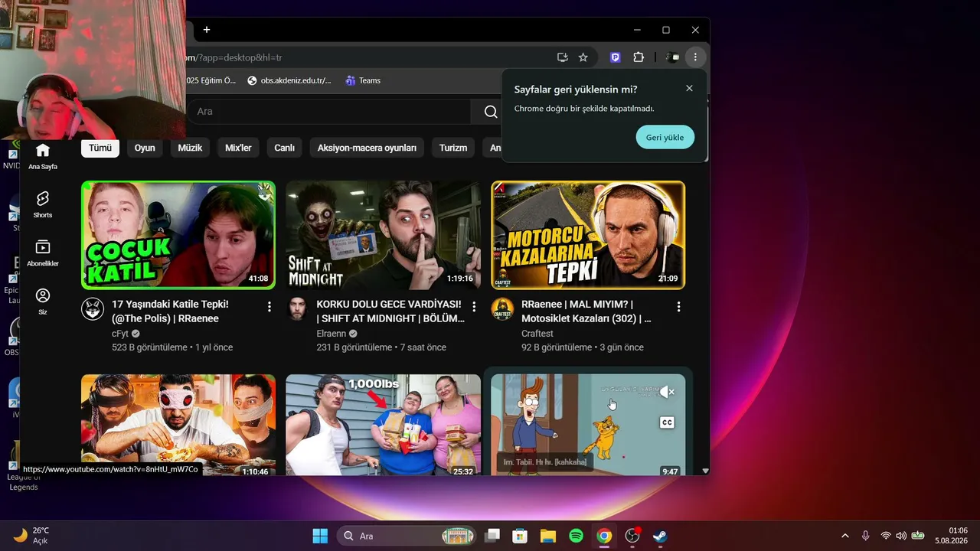Open the purple shield extension in Chrome toolbar

pyautogui.click(x=615, y=57)
